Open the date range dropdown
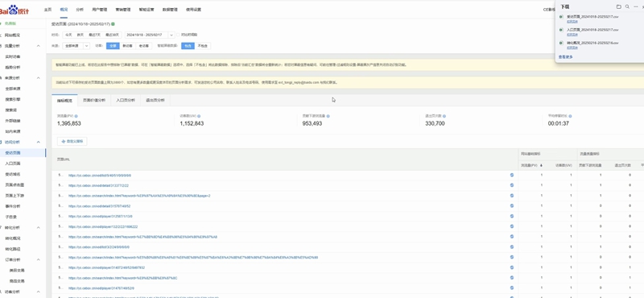644x298 pixels. [x=171, y=35]
